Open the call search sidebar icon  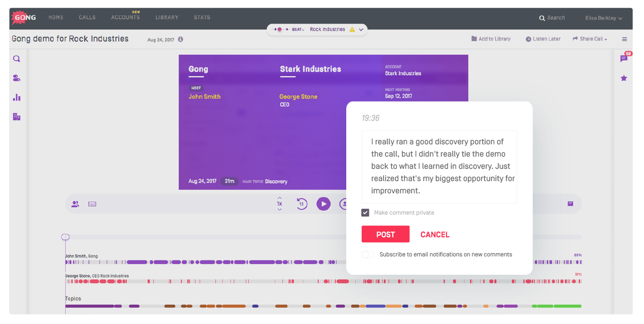pyautogui.click(x=16, y=59)
